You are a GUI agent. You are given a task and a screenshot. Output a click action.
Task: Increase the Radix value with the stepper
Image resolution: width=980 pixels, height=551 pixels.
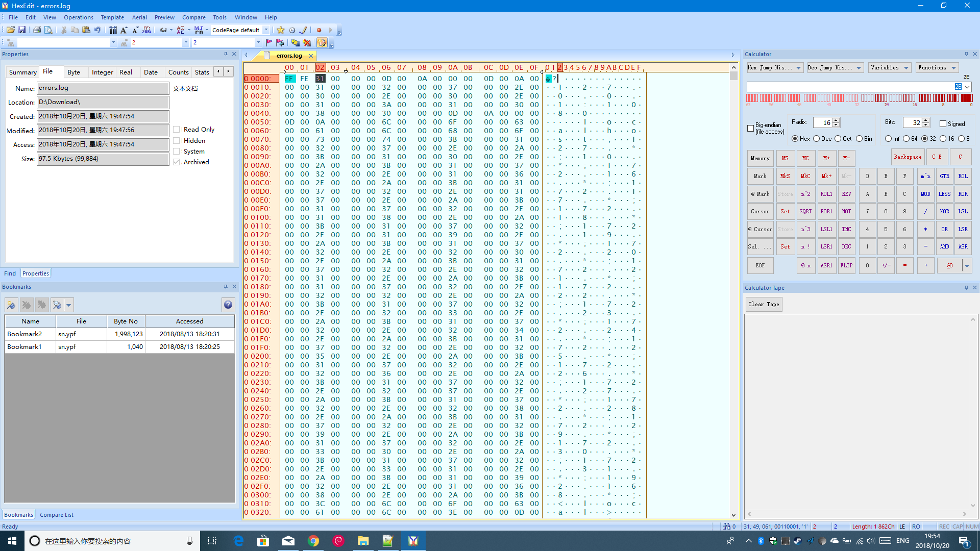pos(836,120)
